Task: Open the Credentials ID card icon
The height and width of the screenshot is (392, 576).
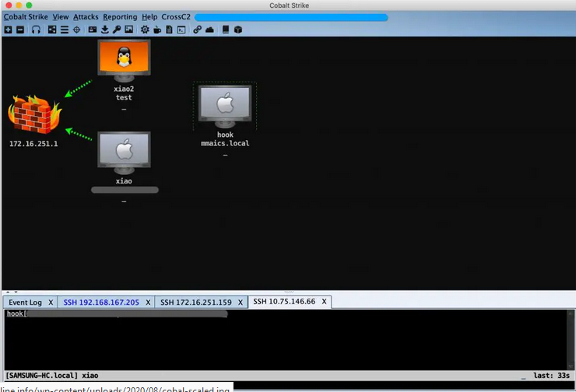Action: click(93, 30)
